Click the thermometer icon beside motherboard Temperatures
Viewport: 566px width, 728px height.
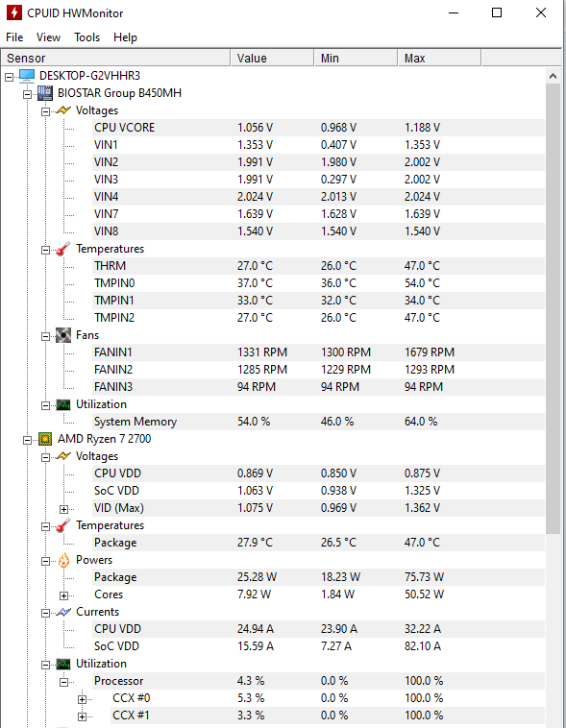click(63, 249)
